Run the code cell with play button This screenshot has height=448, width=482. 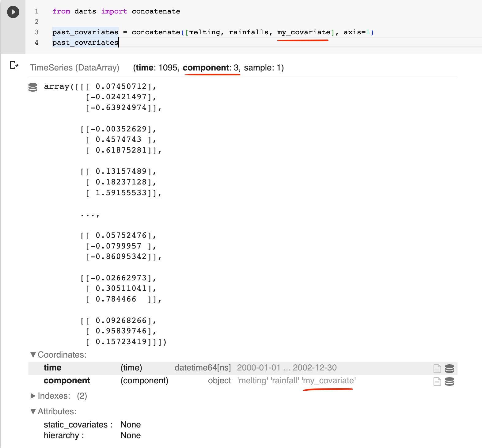point(13,12)
